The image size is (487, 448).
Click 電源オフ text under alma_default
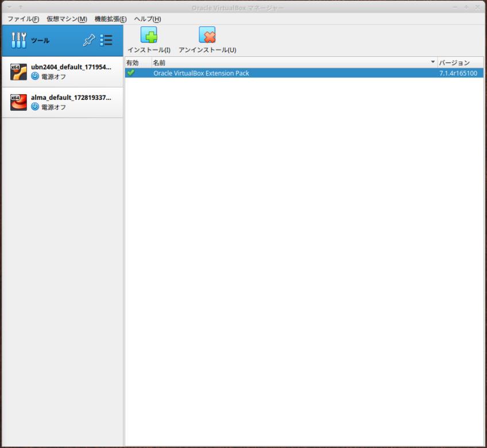(54, 107)
